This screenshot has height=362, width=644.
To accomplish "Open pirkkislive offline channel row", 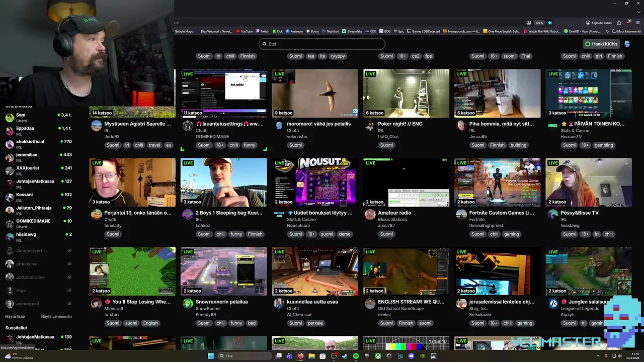I will point(39,264).
